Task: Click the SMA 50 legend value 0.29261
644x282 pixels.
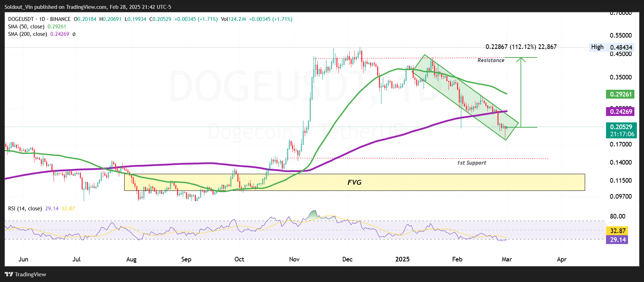Action: click(x=57, y=27)
